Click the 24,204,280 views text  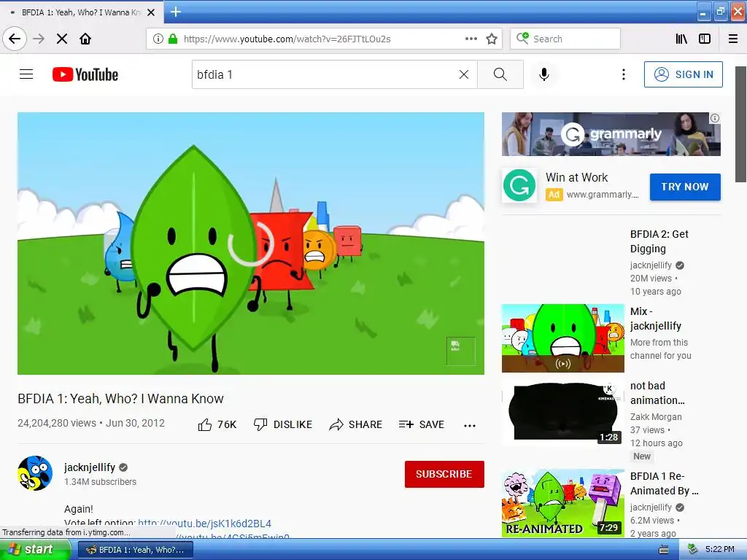click(57, 423)
